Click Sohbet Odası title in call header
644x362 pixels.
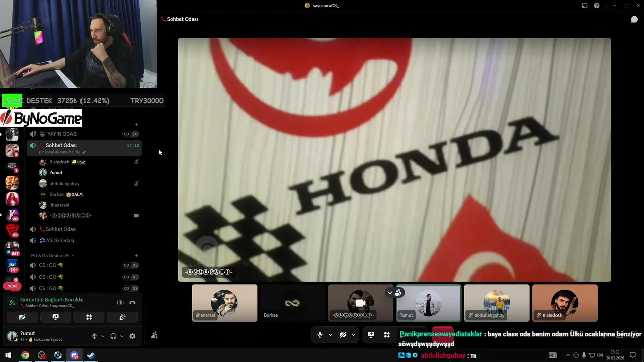pos(182,19)
